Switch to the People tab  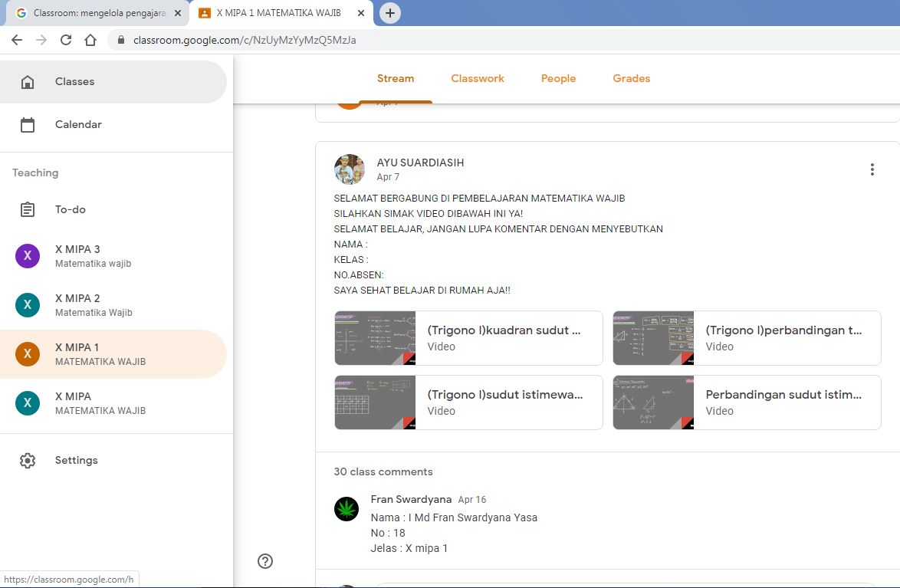(x=559, y=79)
